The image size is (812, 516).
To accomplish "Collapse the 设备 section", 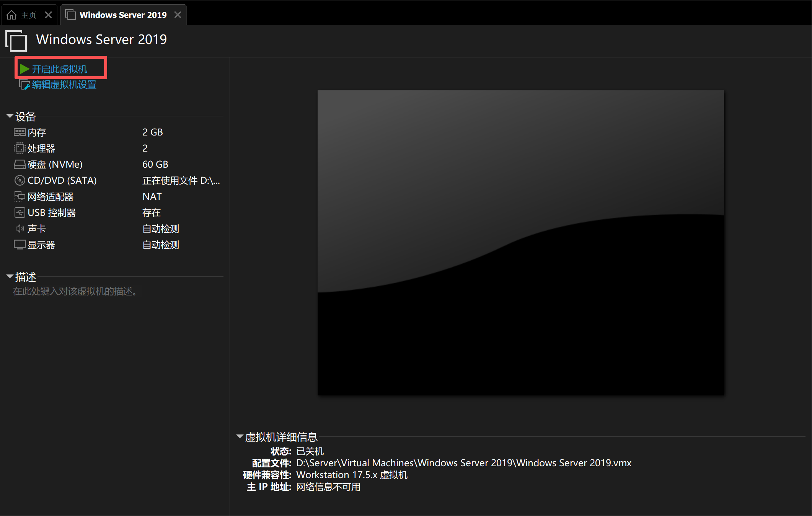I will click(x=10, y=116).
